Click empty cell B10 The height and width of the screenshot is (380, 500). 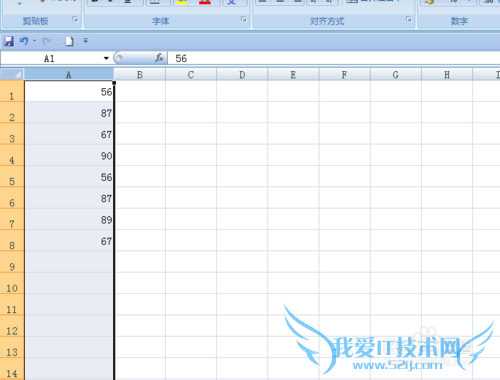(x=140, y=283)
